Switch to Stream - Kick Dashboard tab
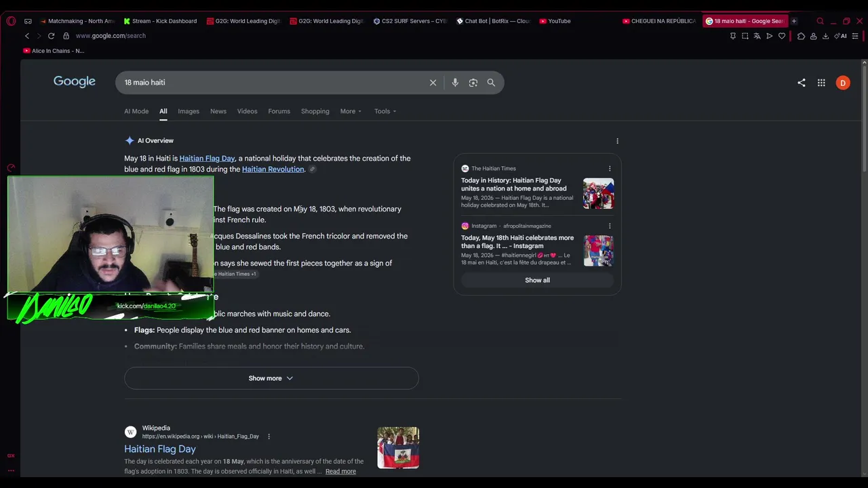The height and width of the screenshot is (488, 868). point(160,21)
